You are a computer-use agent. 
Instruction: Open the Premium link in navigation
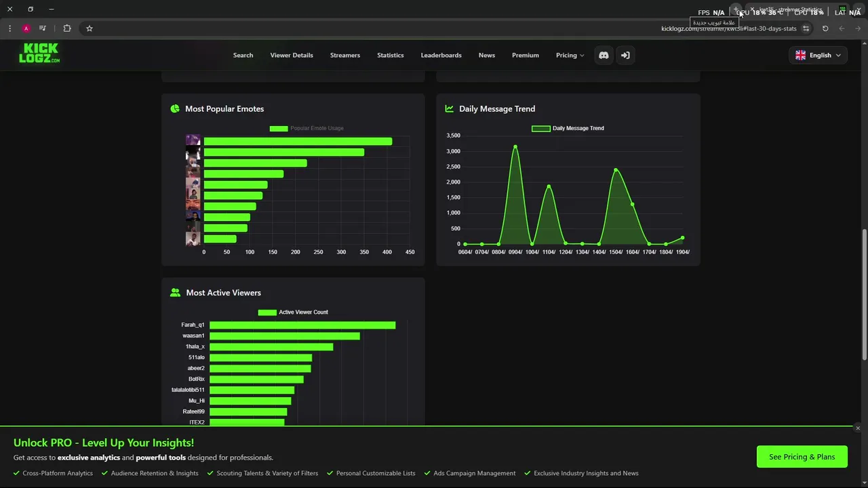(x=526, y=56)
